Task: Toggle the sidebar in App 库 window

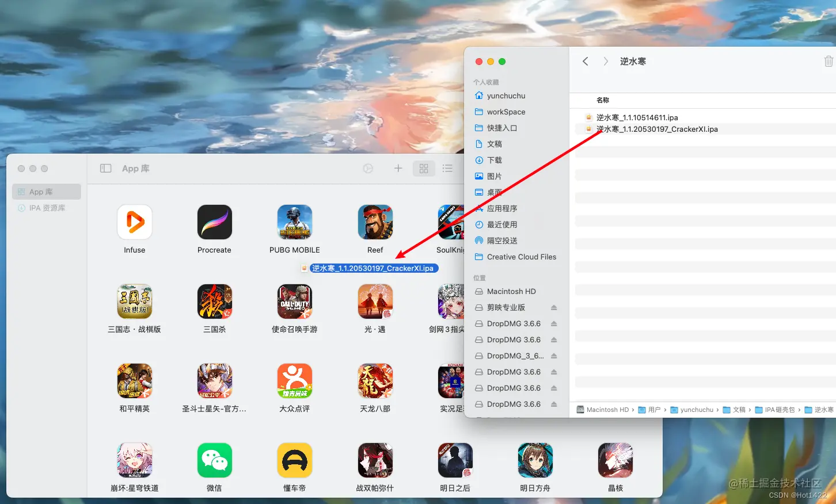Action: point(106,169)
